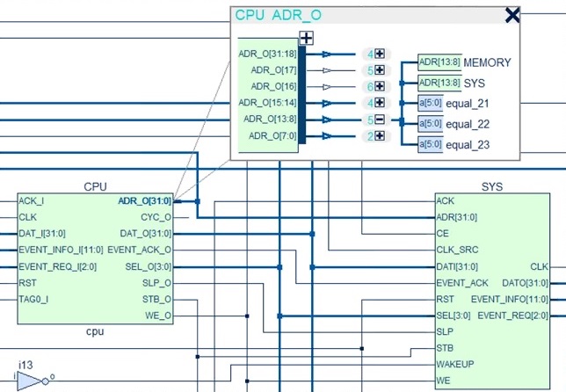
Task: Select the equal_22 a[5:0] pin
Action: click(x=431, y=124)
